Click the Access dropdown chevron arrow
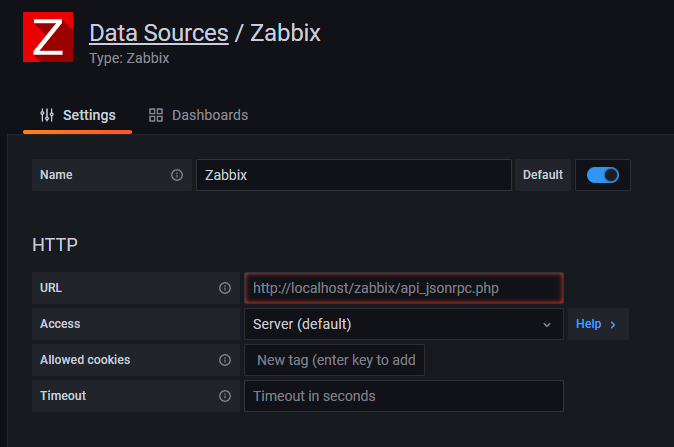The image size is (674, 447). pos(547,324)
